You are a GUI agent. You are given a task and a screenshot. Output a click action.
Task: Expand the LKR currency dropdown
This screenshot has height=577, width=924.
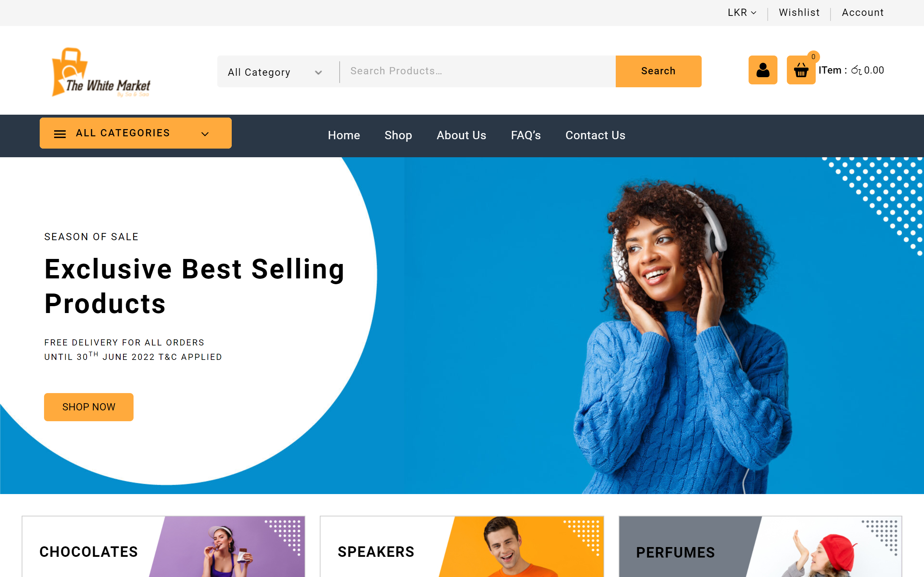pos(742,13)
